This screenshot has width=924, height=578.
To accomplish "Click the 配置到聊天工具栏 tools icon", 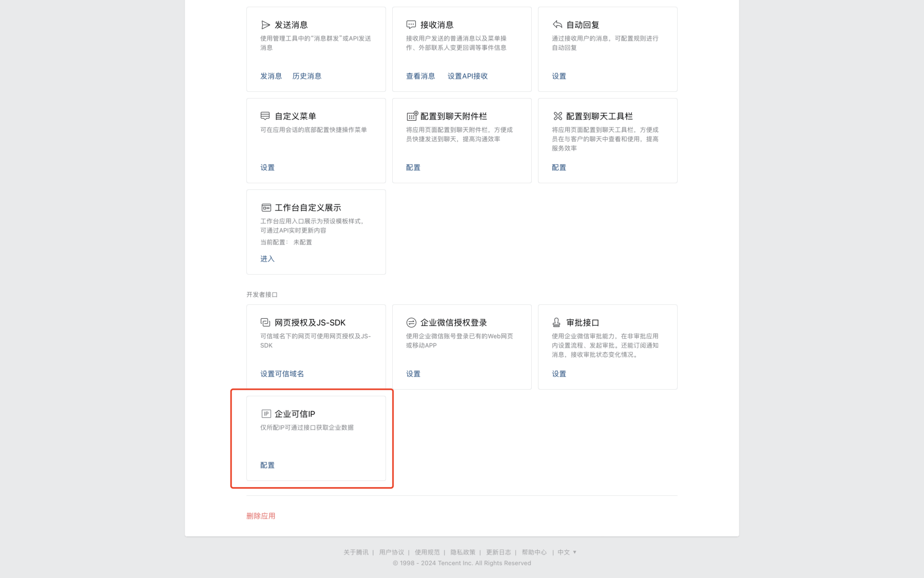I will click(x=557, y=116).
